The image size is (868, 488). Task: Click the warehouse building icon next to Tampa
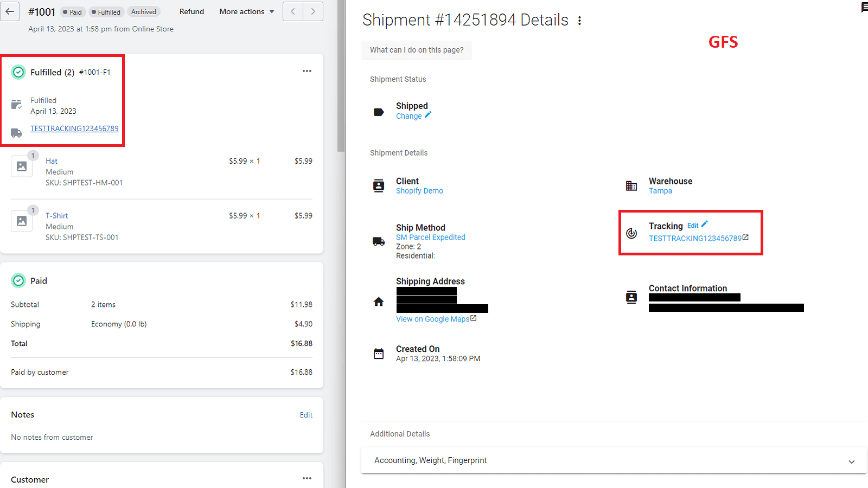(x=631, y=185)
